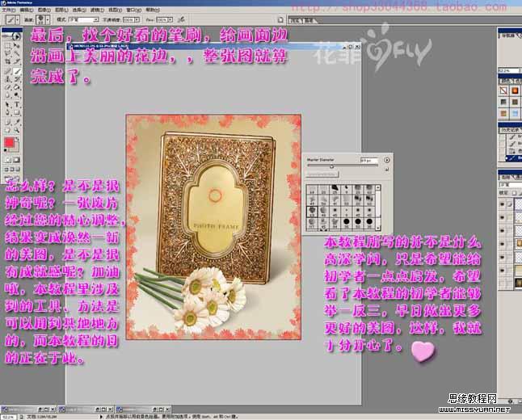Screen dimensions: 522x420
Task: Click the file browser icon in options bar
Action: click(x=280, y=20)
